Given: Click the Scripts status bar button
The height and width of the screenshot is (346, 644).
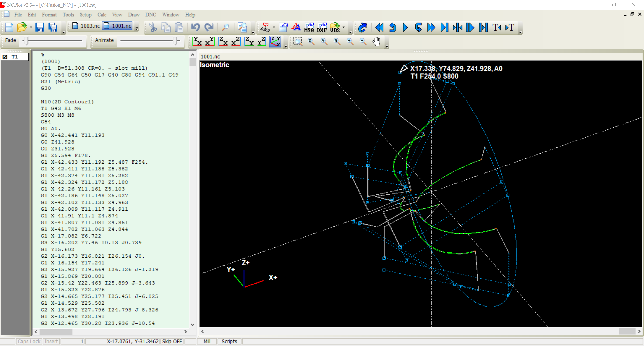Looking at the screenshot, I should [229, 341].
